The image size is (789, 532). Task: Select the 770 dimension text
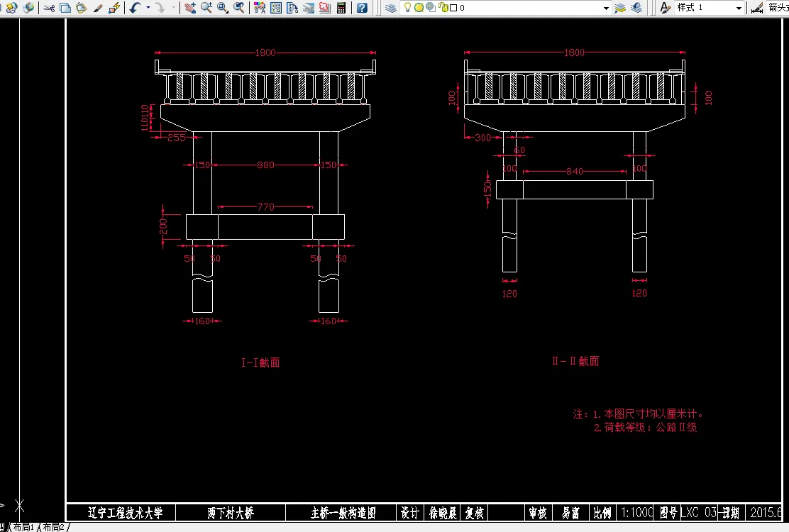click(265, 206)
